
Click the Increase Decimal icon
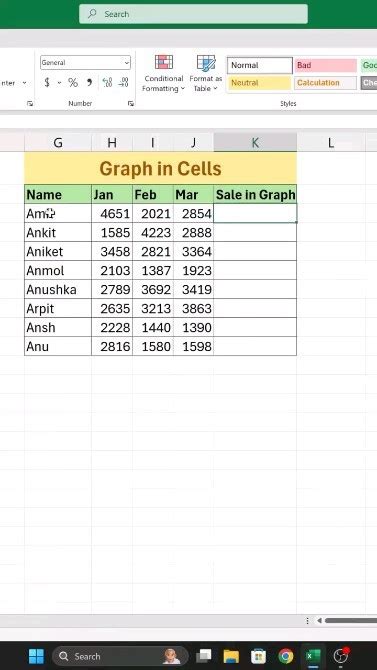[x=107, y=82]
